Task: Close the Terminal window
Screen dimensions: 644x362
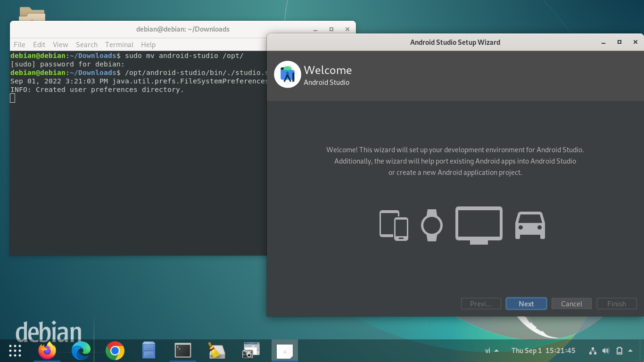Action: click(347, 29)
